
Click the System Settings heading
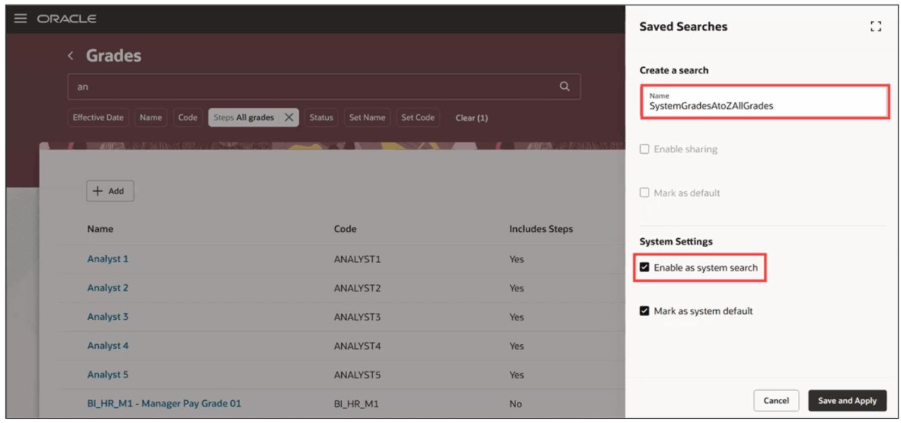click(676, 242)
